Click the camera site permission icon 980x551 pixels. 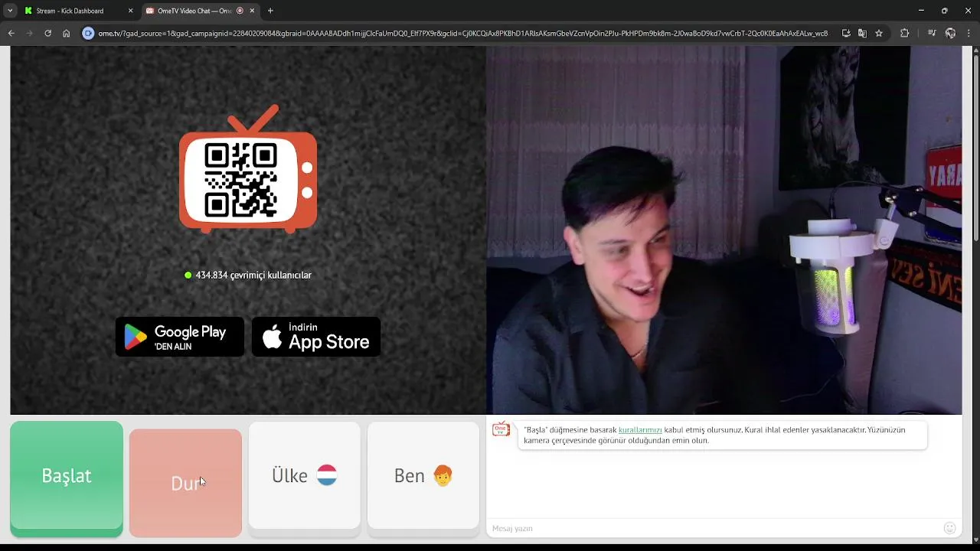(88, 33)
